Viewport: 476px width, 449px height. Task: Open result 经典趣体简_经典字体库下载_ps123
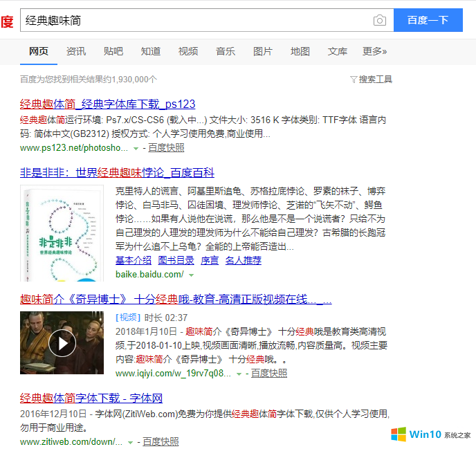coord(107,104)
